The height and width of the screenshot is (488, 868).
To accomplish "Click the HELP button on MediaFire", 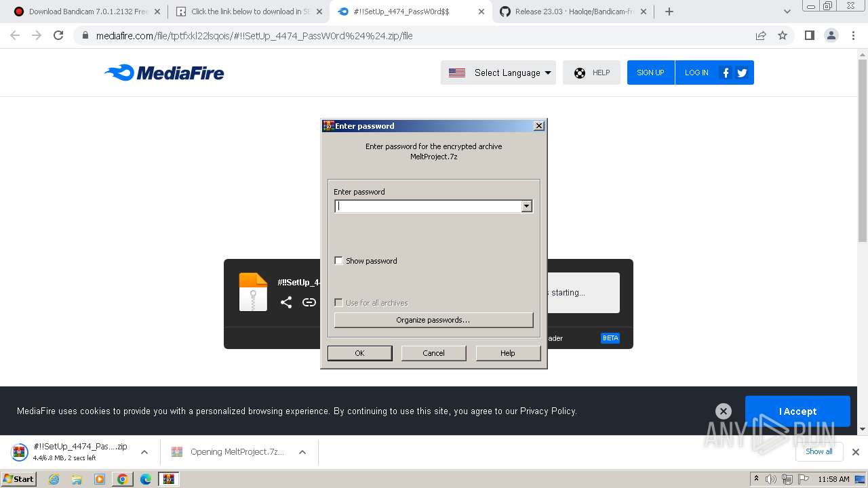I will (x=591, y=73).
